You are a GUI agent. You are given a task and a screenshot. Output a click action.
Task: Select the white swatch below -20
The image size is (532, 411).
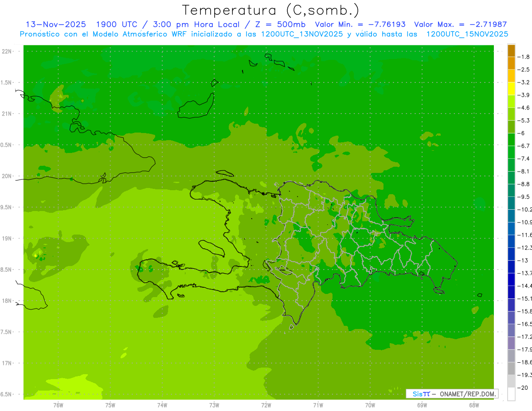click(x=511, y=394)
